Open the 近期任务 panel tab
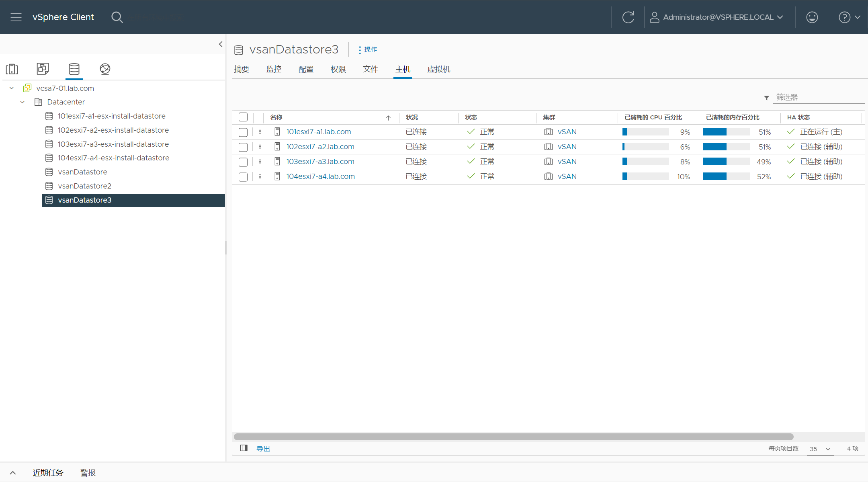 click(x=48, y=473)
